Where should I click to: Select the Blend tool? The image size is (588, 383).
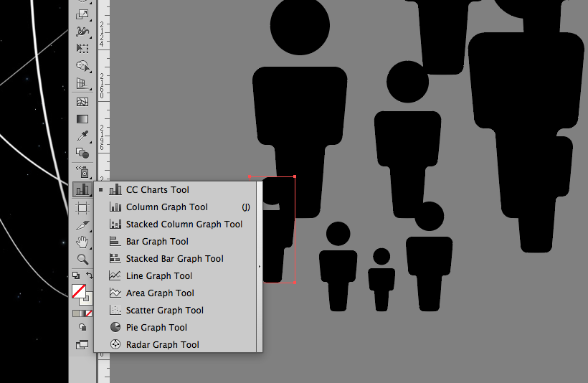[82, 153]
